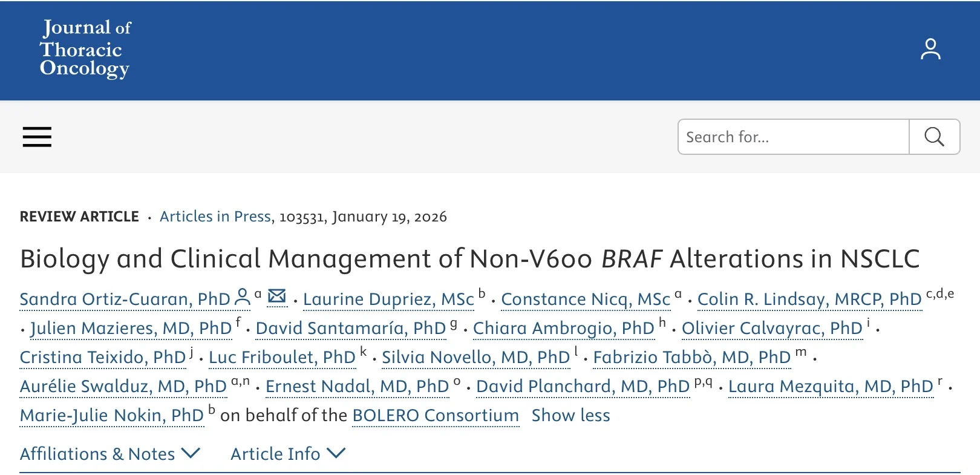Open author Laurine Dupriez, MSc

point(388,300)
